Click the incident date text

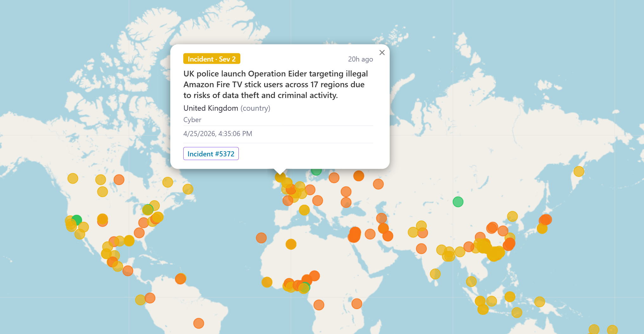coord(218,134)
